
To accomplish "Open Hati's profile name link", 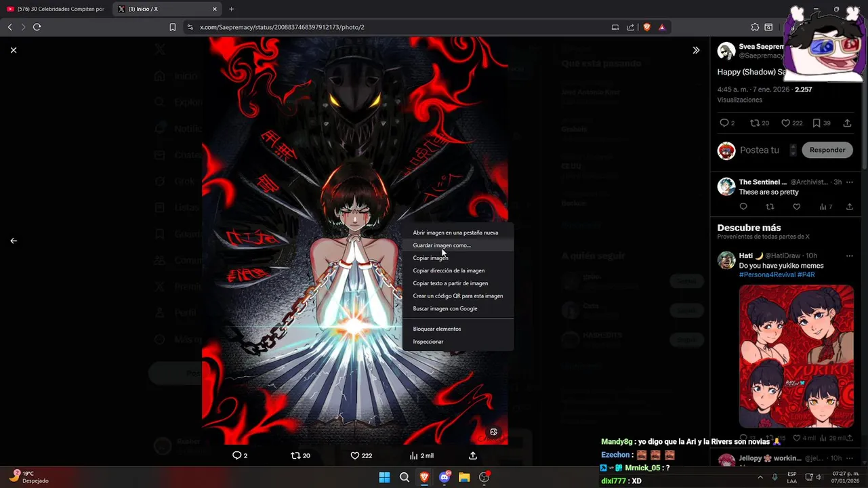I will [751, 256].
